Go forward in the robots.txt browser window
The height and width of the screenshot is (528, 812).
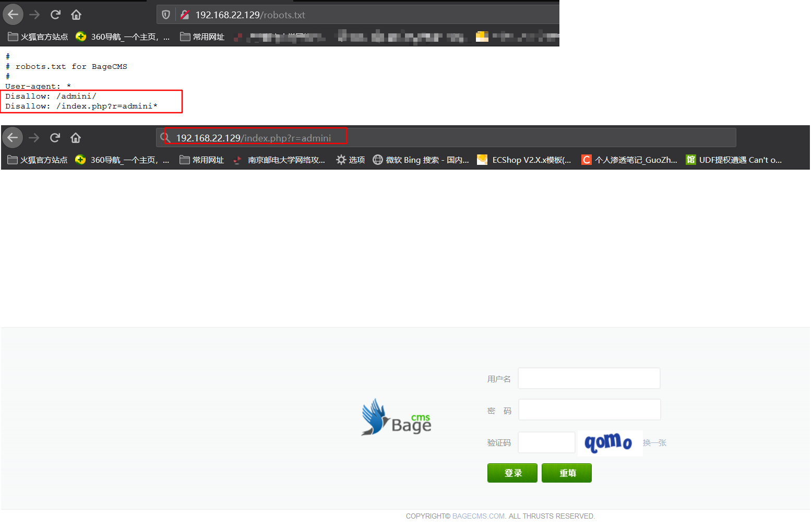click(x=34, y=15)
